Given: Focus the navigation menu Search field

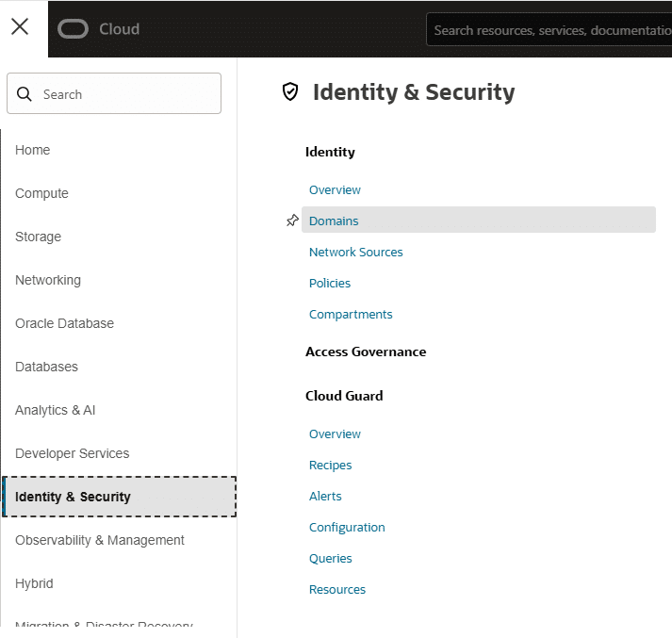Looking at the screenshot, I should pos(114,93).
